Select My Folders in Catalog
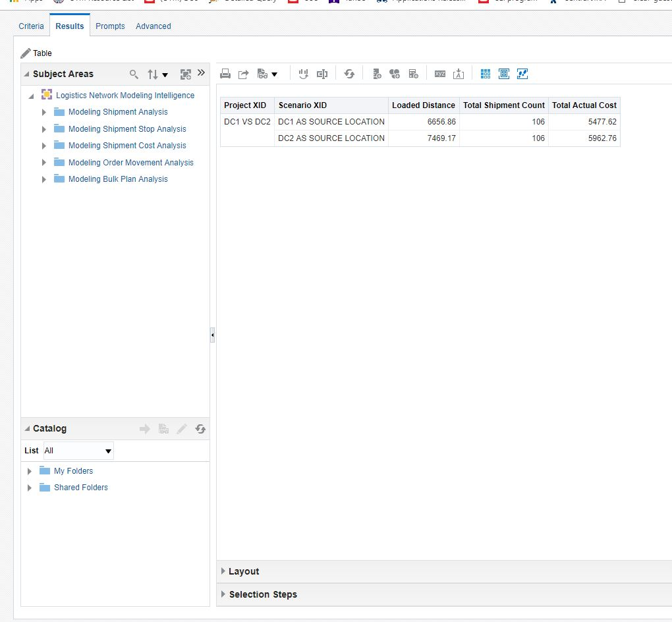 73,470
